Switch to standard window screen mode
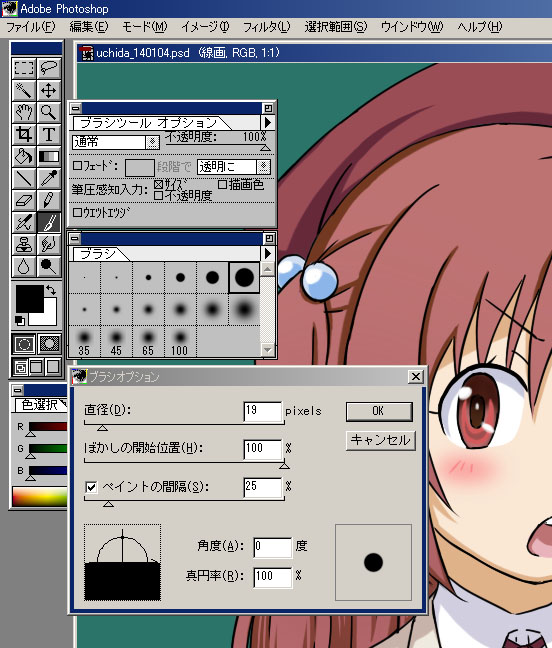The width and height of the screenshot is (552, 648). 21,367
